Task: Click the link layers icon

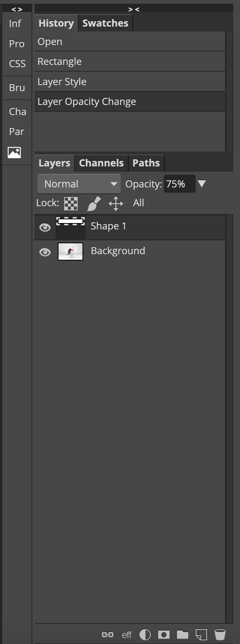Action: coord(108,634)
